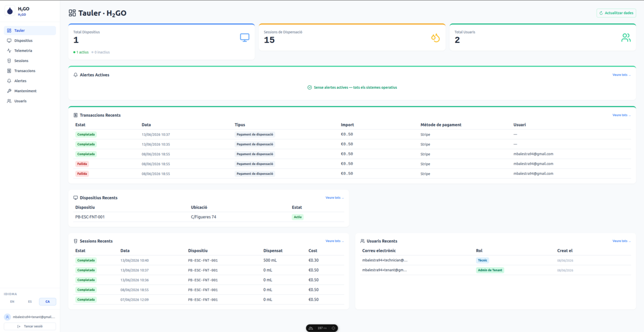Select the CA language option
The width and height of the screenshot is (644, 332).
(48, 302)
